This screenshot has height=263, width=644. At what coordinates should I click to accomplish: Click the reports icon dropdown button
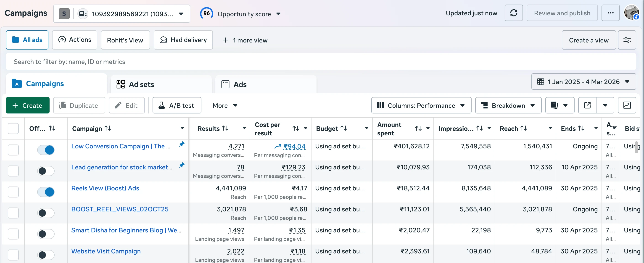click(560, 105)
